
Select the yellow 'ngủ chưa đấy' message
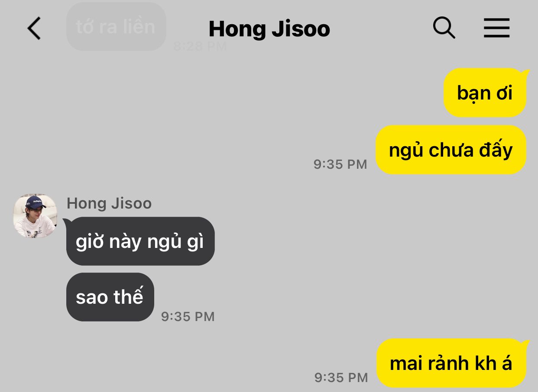click(450, 150)
